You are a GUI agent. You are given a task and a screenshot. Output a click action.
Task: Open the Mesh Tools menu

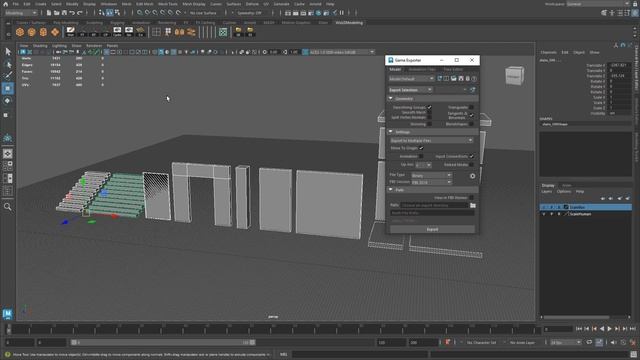pyautogui.click(x=167, y=4)
